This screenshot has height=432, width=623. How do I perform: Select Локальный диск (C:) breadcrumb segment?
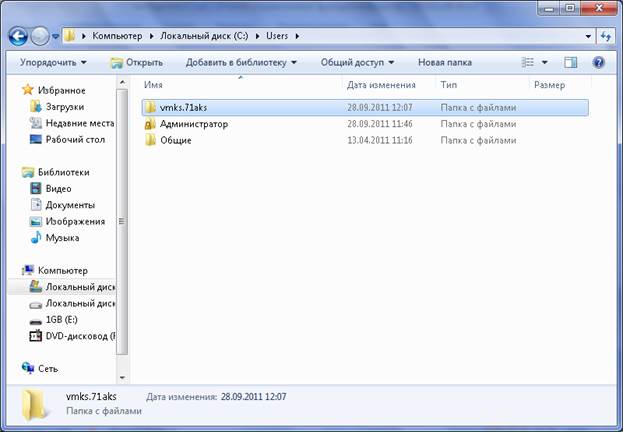(x=204, y=36)
